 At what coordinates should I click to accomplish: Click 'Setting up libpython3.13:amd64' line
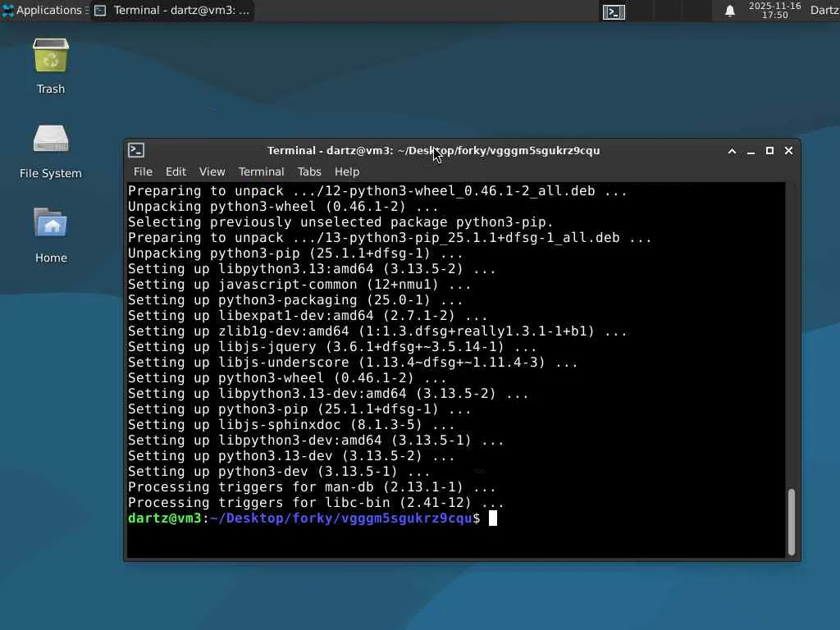click(311, 269)
